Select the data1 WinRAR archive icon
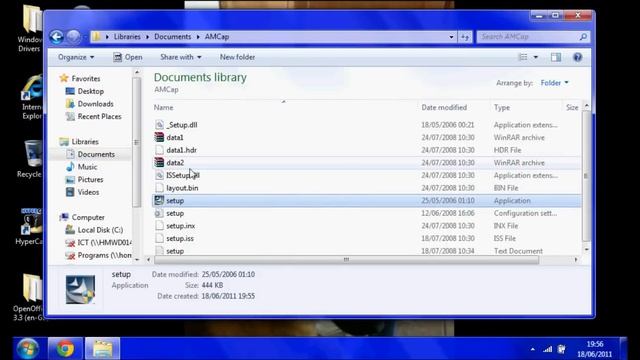 [x=159, y=138]
